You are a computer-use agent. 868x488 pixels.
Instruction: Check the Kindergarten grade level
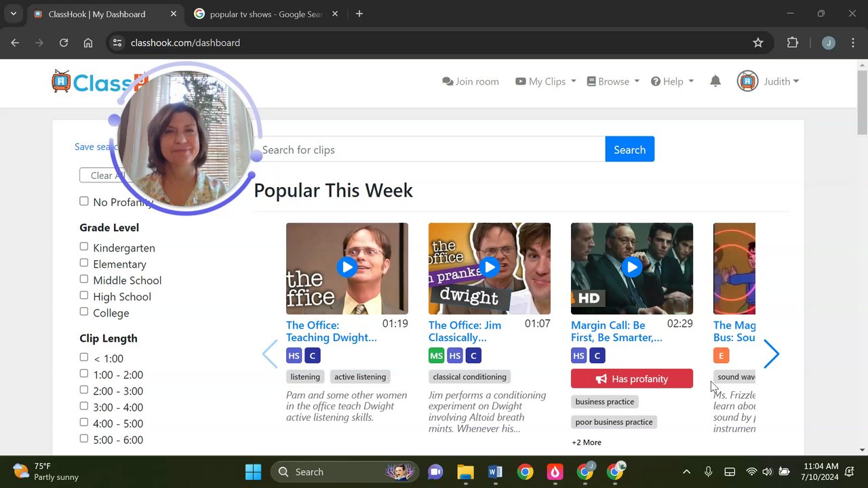(x=84, y=247)
